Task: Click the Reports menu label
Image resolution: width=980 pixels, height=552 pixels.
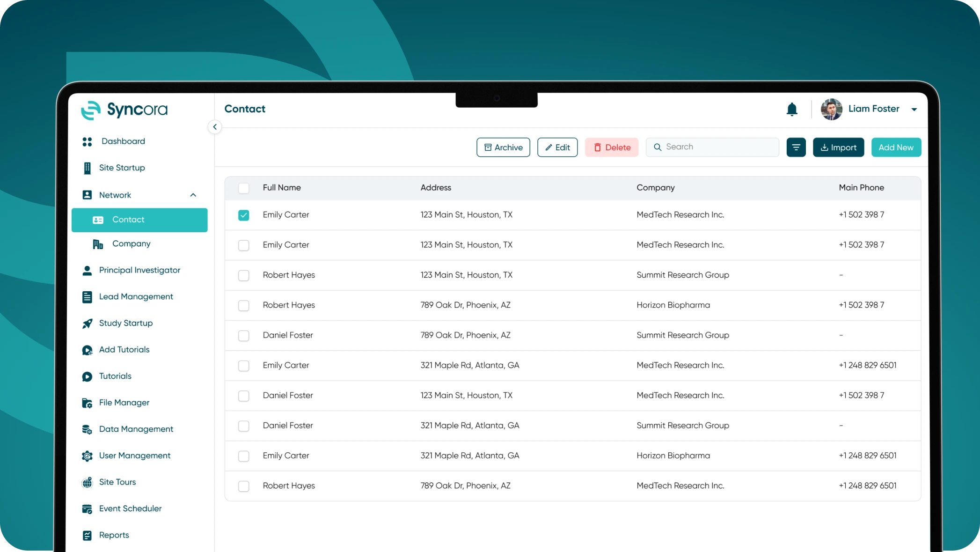Action: pos(114,535)
